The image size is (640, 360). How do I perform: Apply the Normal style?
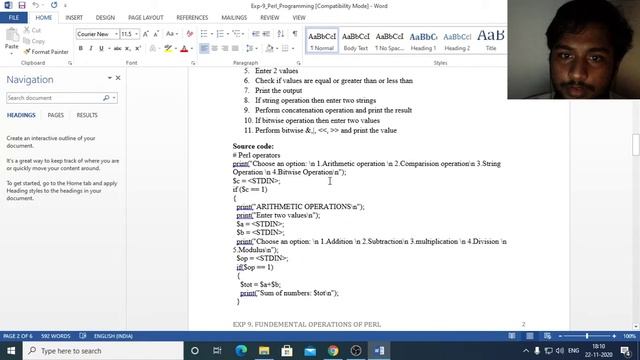pyautogui.click(x=322, y=41)
